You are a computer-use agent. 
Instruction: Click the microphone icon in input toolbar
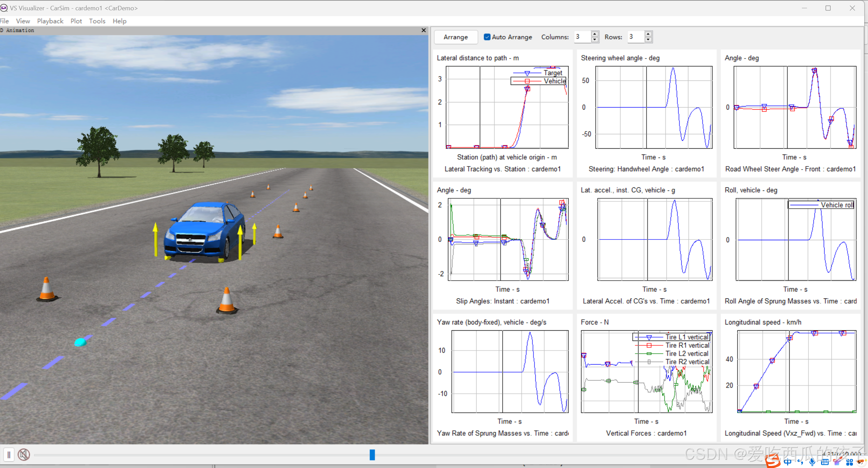tap(812, 462)
